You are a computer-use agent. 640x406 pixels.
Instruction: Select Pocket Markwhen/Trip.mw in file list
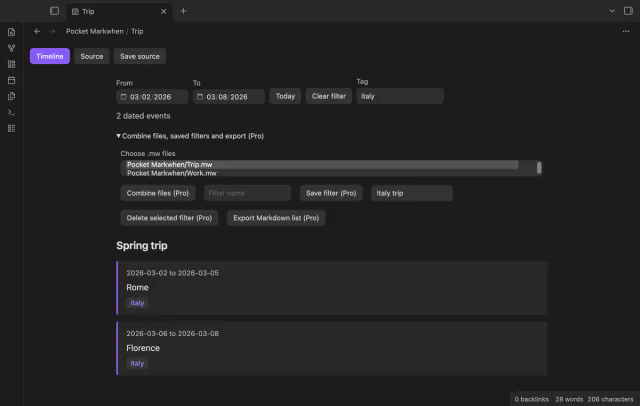coord(322,164)
